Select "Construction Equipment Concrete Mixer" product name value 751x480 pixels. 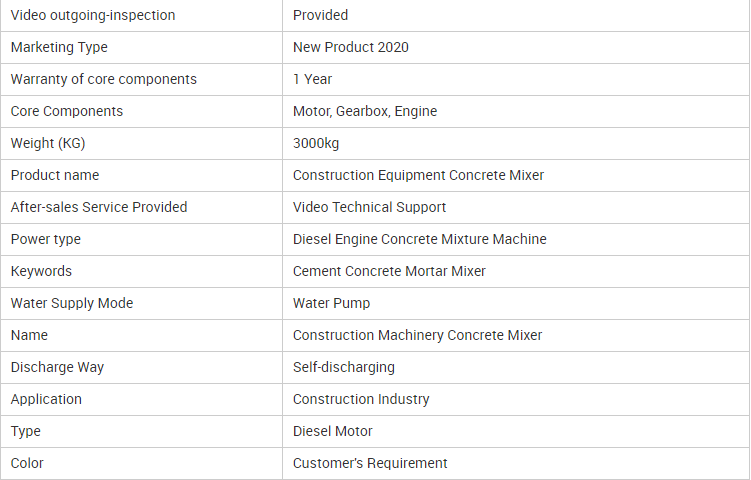[x=418, y=175]
